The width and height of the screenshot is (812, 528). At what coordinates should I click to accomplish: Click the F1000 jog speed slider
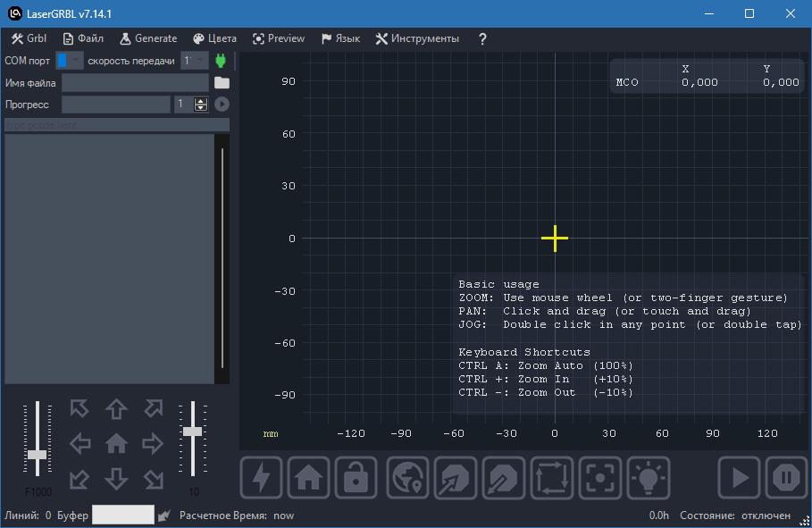[x=38, y=440]
